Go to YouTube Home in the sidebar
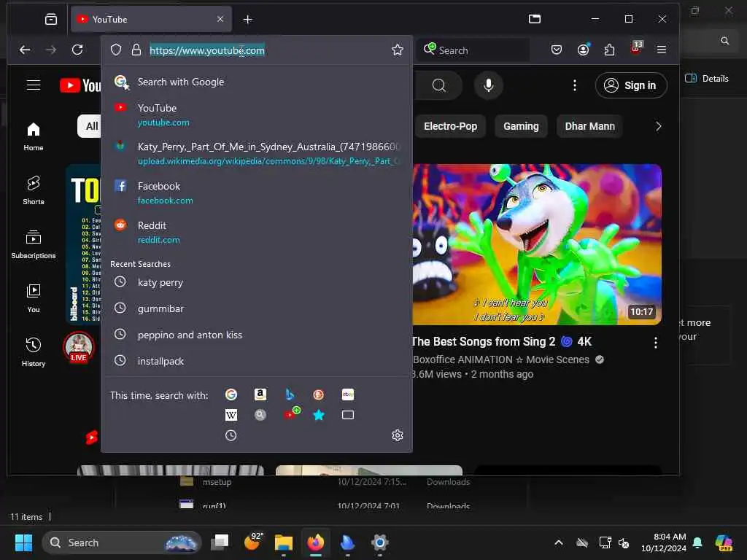The width and height of the screenshot is (747, 560). 34,136
